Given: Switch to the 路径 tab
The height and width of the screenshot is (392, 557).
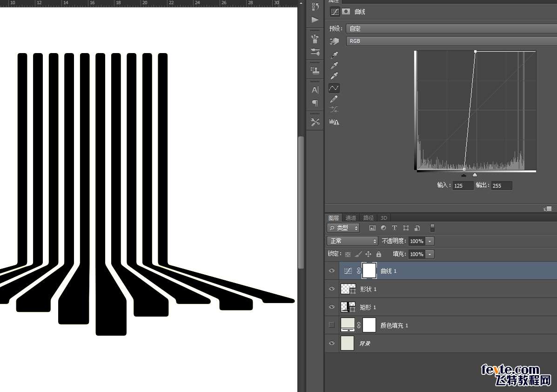Looking at the screenshot, I should [369, 218].
